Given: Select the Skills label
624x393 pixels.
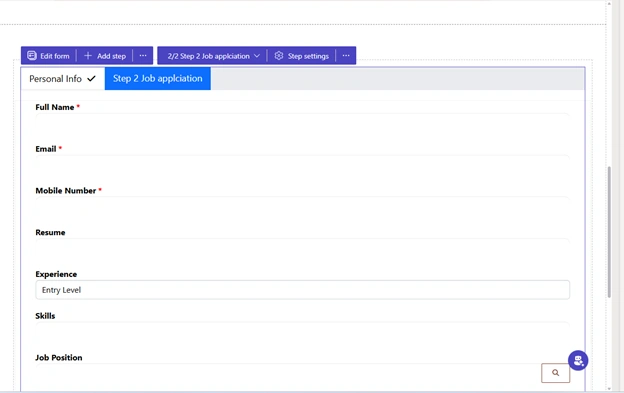Looking at the screenshot, I should tap(45, 316).
